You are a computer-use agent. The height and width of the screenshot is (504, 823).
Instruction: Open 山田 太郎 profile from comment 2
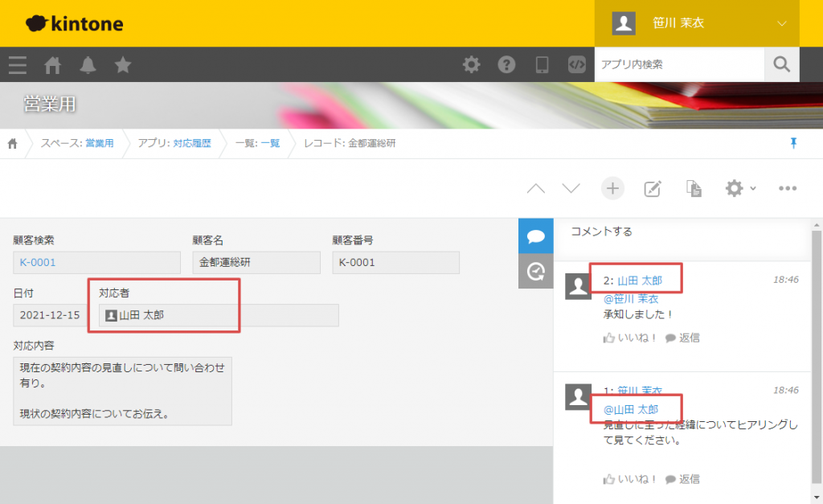pyautogui.click(x=640, y=281)
